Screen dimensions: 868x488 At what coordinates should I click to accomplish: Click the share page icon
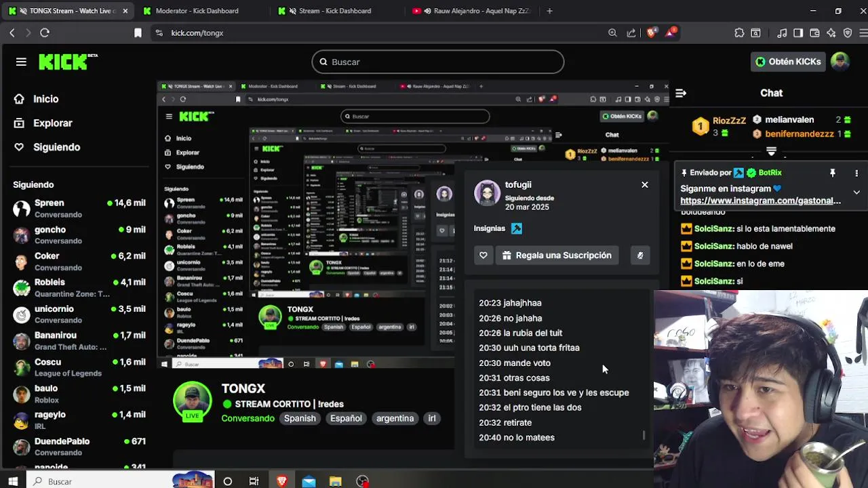point(631,33)
